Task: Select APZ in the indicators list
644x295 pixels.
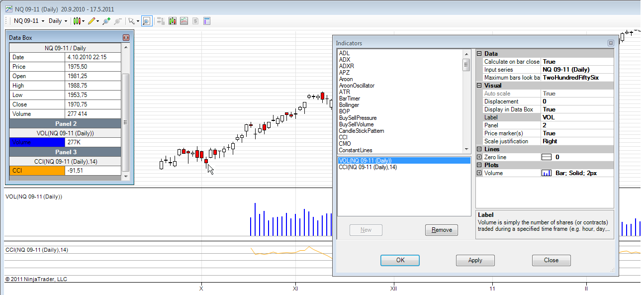Action: (344, 73)
